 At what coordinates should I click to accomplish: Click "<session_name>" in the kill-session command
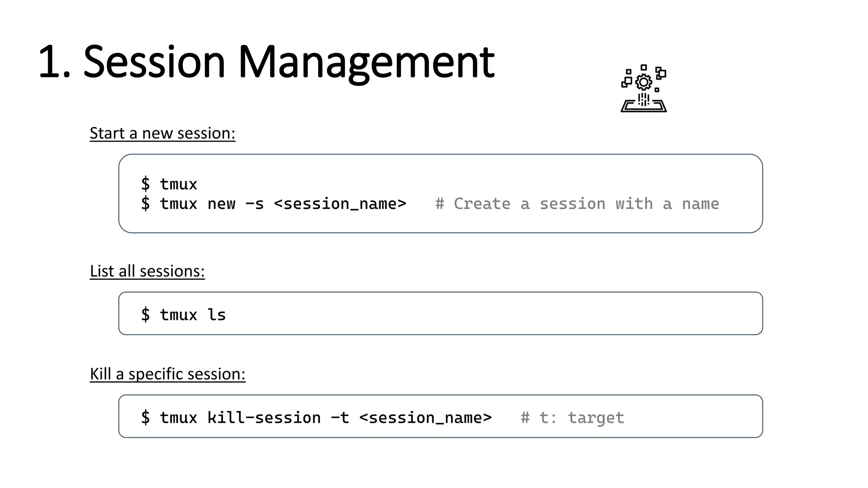[425, 418]
